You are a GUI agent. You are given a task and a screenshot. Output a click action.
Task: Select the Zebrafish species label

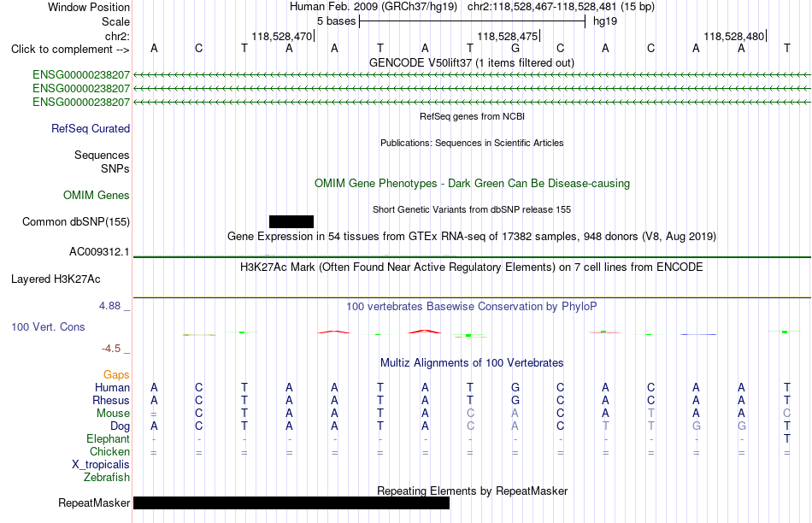106,477
